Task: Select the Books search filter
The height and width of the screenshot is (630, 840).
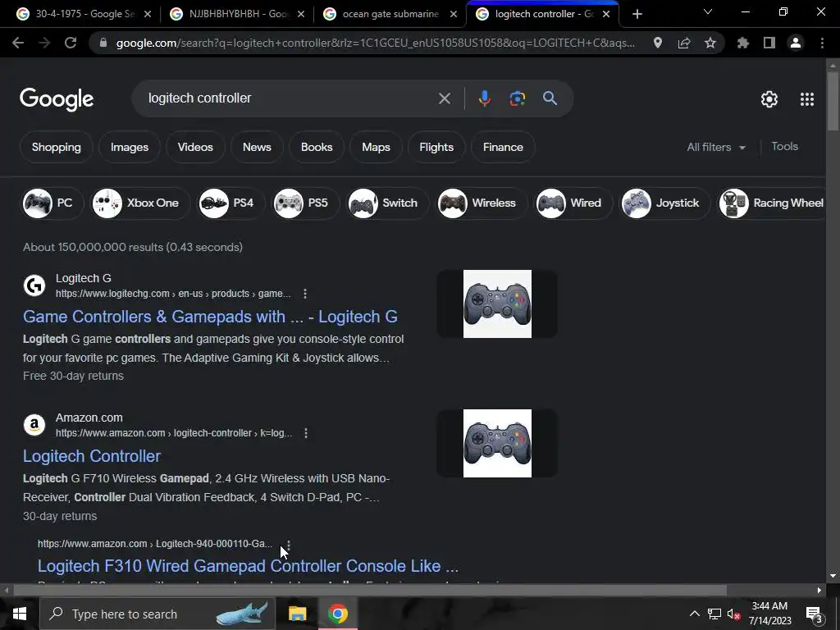Action: 317,147
